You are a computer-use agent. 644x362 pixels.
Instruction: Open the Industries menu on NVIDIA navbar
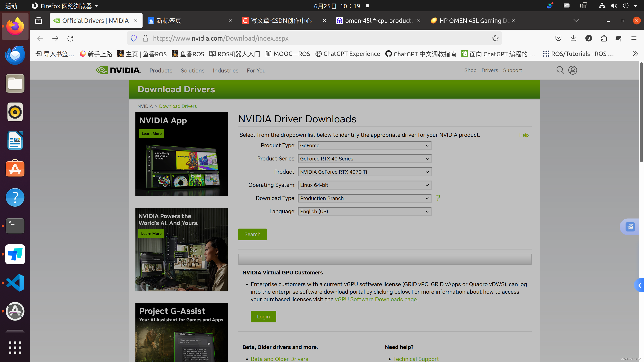point(226,70)
